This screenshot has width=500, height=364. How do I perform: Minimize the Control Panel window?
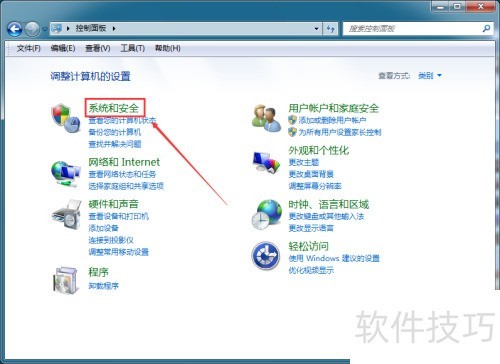click(440, 6)
